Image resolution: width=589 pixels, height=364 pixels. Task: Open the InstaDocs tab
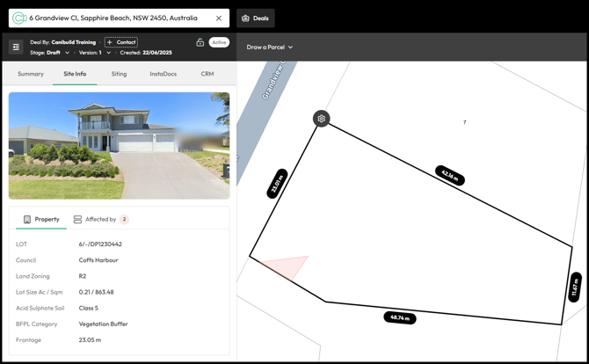click(x=163, y=74)
